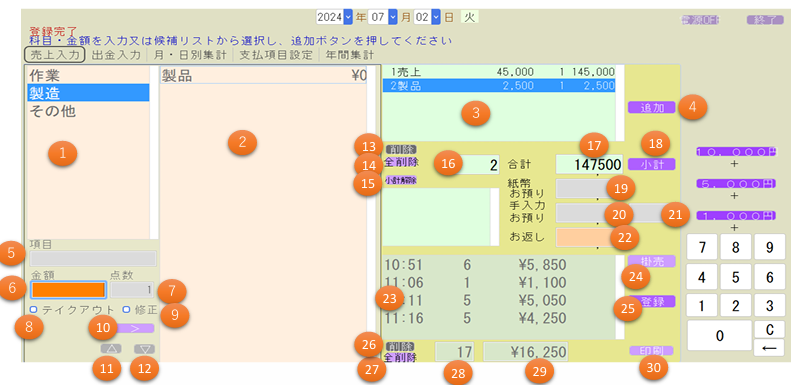Select the ¥5,050 history entry

click(x=498, y=300)
